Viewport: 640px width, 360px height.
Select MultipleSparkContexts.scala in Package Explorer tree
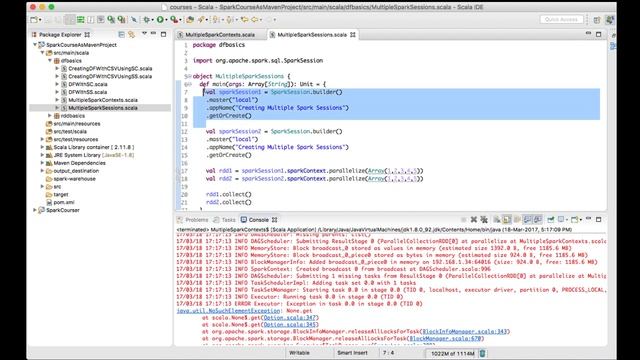tap(103, 100)
